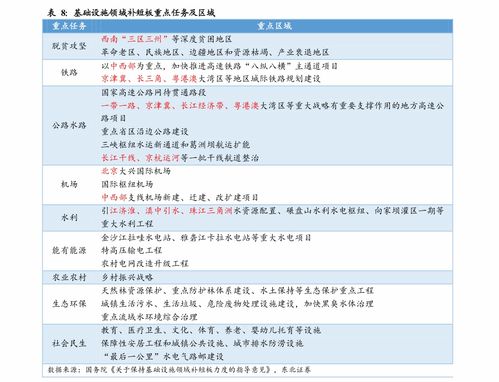Click the line starting '天然林资源保护'
This screenshot has width=499, height=382.
point(237,291)
